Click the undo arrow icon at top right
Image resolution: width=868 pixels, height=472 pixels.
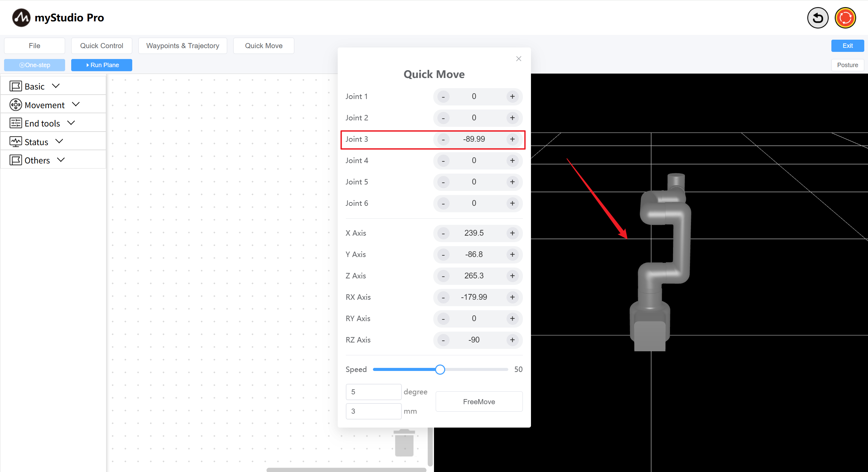point(817,18)
